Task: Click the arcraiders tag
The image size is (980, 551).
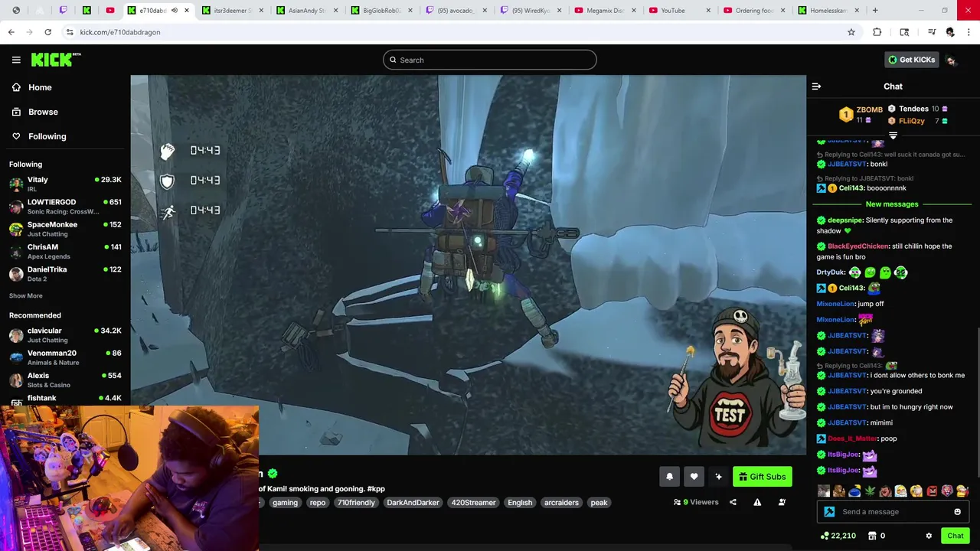Action: click(561, 503)
